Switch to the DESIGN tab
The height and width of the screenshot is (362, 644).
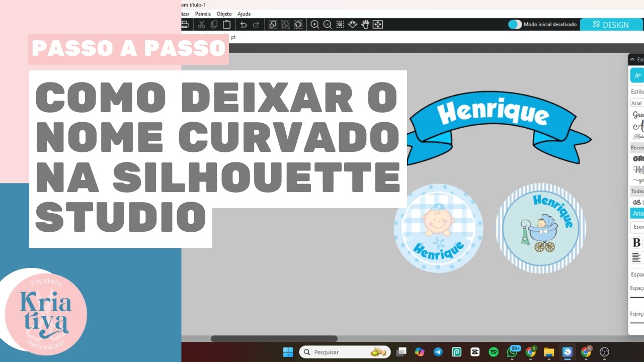click(611, 25)
